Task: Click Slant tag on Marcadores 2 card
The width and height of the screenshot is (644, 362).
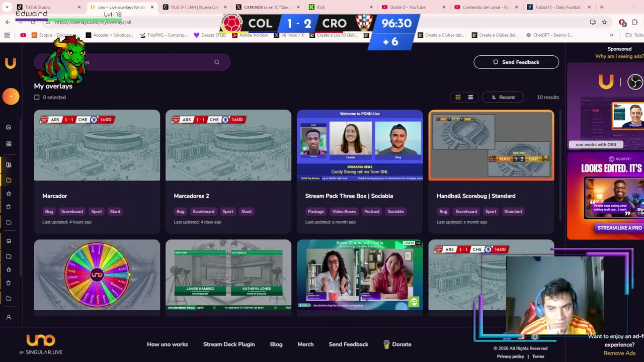Action: 247,212
